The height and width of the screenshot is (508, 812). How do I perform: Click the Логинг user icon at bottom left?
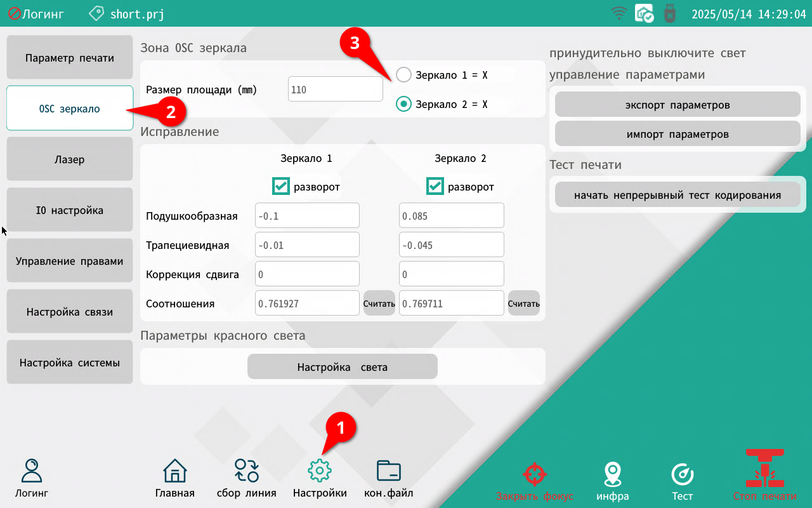pyautogui.click(x=32, y=471)
